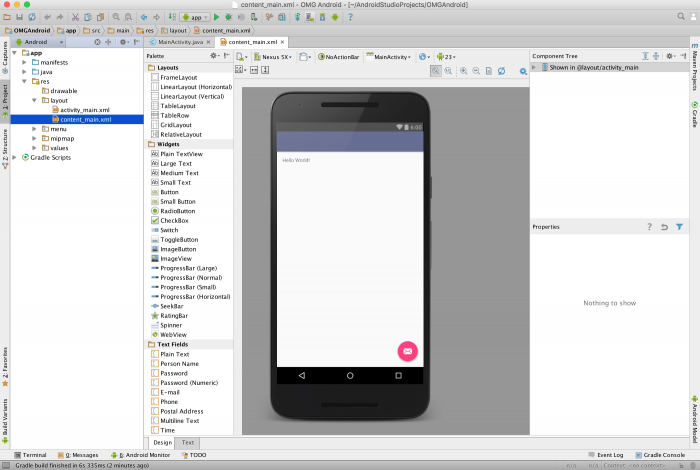Screen dimensions: 700x470
Task: Select the CheckBox widget in the Palette
Action: [x=174, y=220]
